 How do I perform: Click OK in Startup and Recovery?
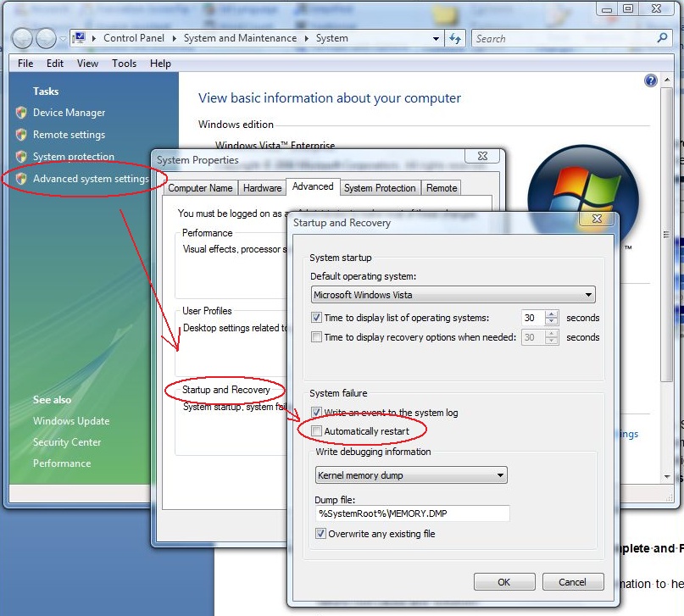click(504, 582)
